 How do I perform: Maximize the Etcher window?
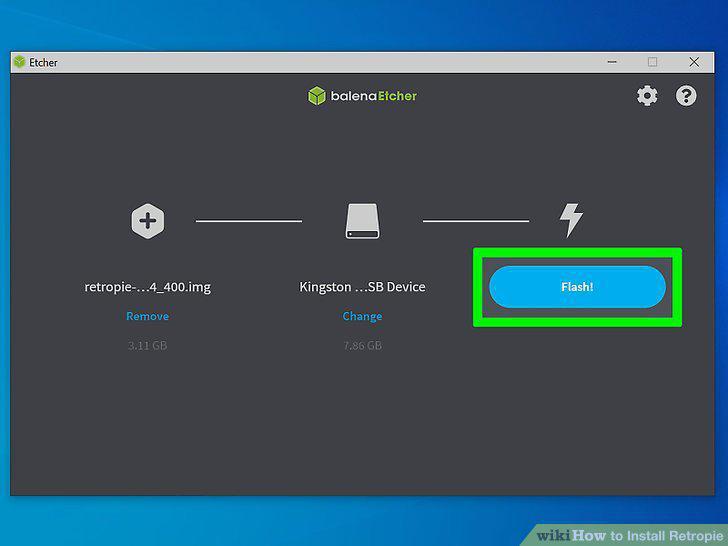click(x=652, y=62)
